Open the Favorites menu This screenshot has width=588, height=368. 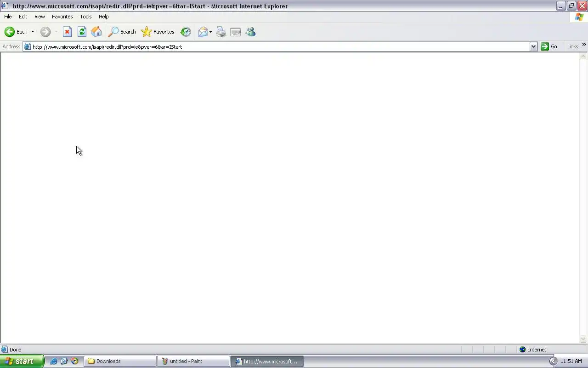[x=62, y=17]
